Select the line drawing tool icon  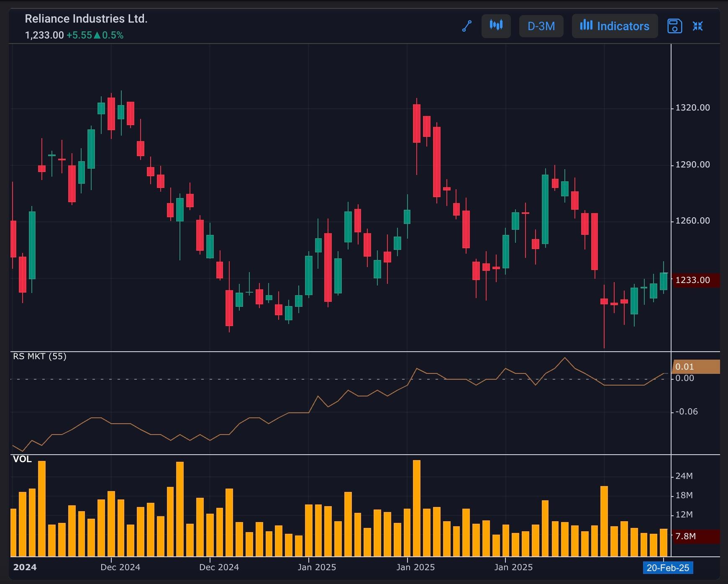[x=467, y=26]
